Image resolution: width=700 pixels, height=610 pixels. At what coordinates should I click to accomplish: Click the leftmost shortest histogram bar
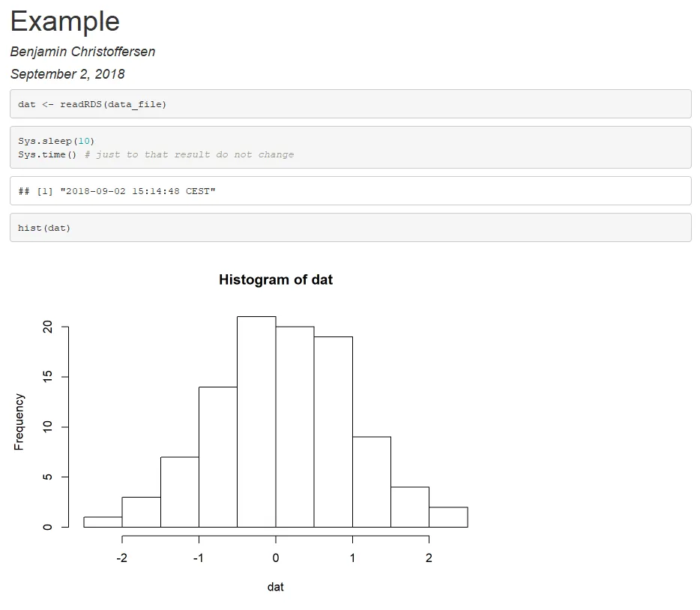103,522
